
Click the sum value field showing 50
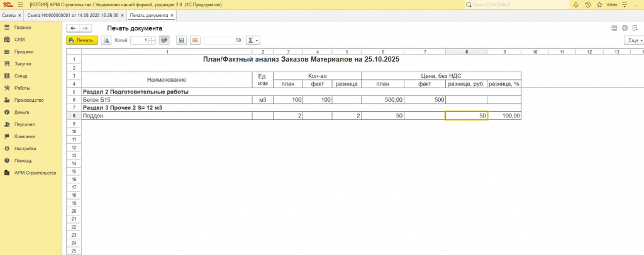tap(223, 40)
